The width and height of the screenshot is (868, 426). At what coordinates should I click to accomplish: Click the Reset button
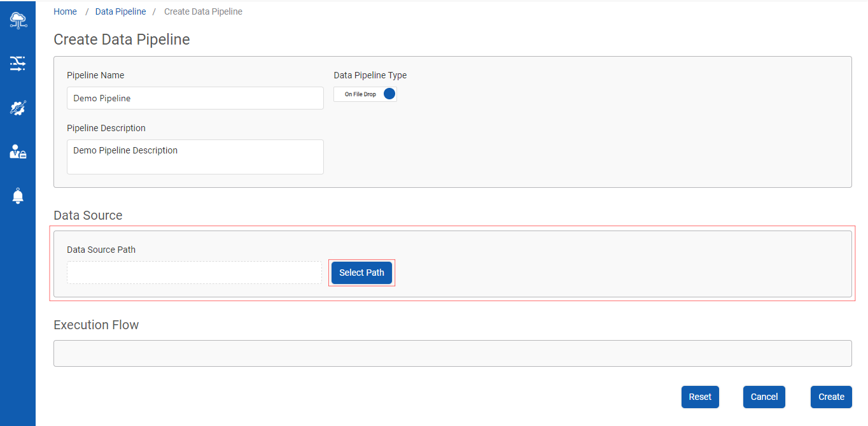[x=700, y=397]
